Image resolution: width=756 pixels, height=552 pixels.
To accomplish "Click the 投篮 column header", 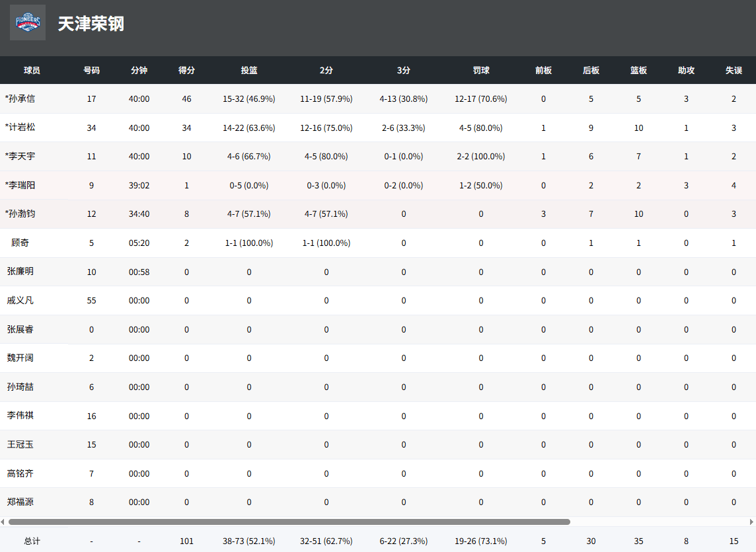I will (248, 71).
